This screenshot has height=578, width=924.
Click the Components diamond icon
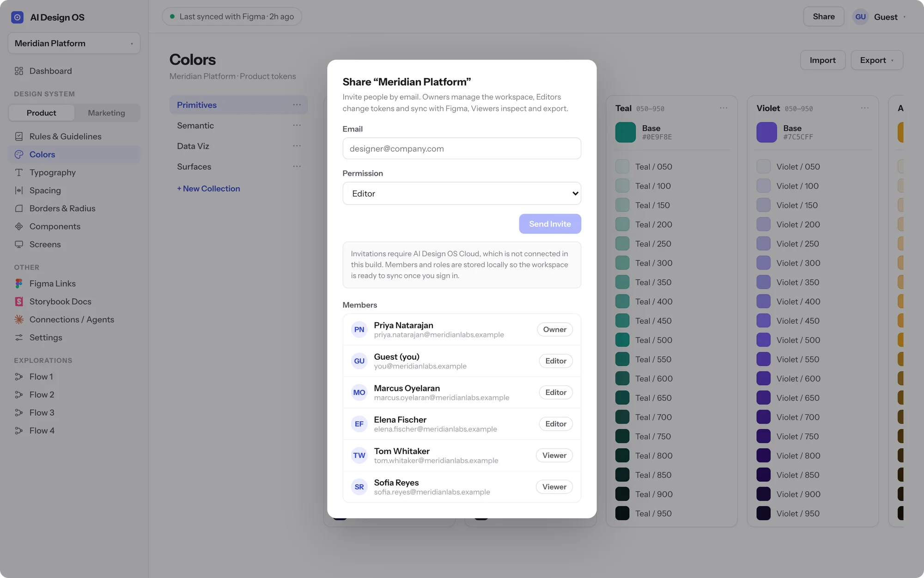(19, 227)
